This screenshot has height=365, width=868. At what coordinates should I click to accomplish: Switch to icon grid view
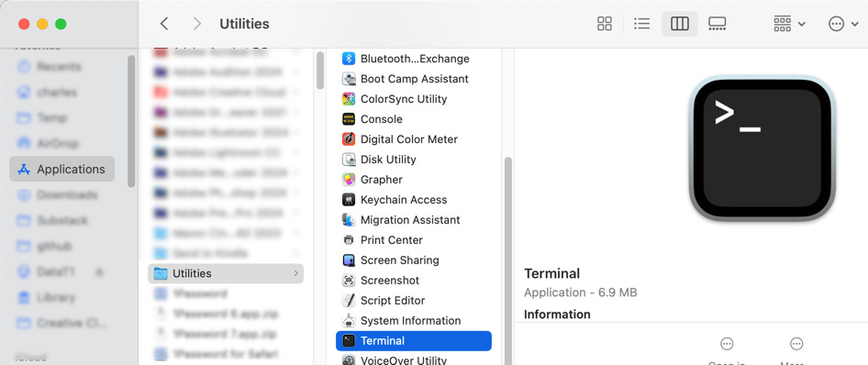[605, 24]
